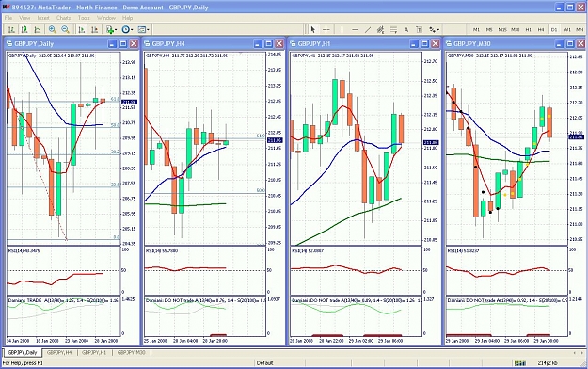Click the MetaTrader application icon in title bar
This screenshot has width=588, height=369.
6,8
